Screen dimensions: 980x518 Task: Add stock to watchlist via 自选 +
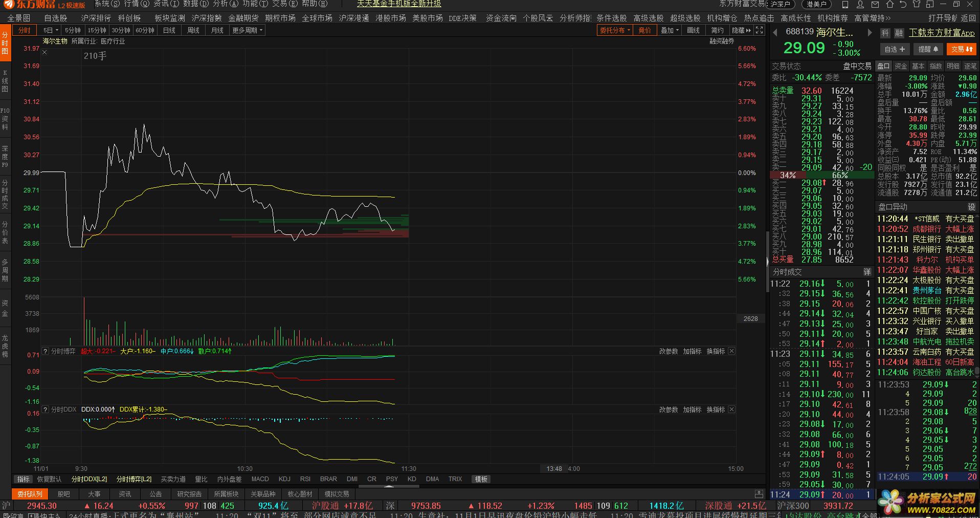895,49
